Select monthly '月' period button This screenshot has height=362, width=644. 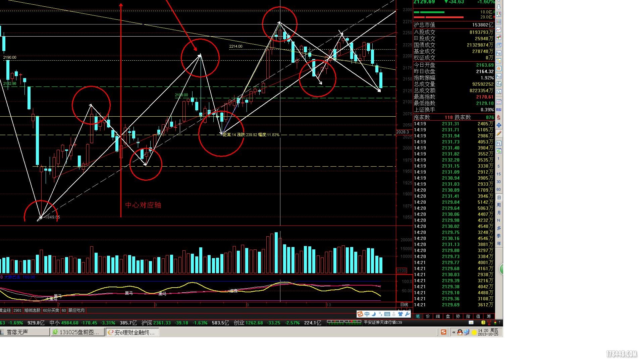click(498, 213)
